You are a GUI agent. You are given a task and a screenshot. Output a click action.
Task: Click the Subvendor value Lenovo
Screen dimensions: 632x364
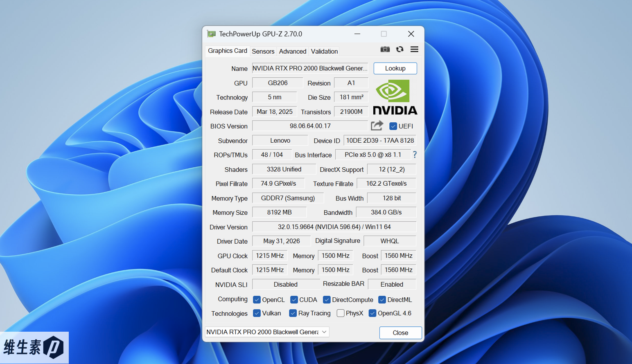point(280,140)
